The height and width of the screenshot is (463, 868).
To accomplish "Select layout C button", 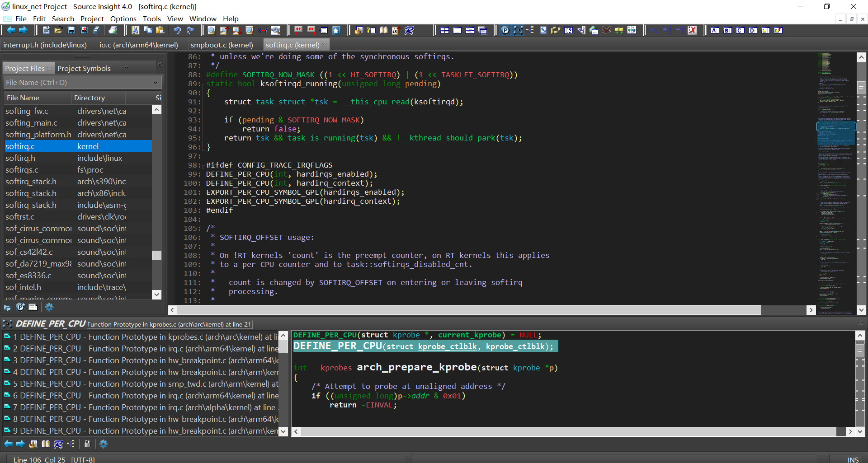I will (x=740, y=30).
